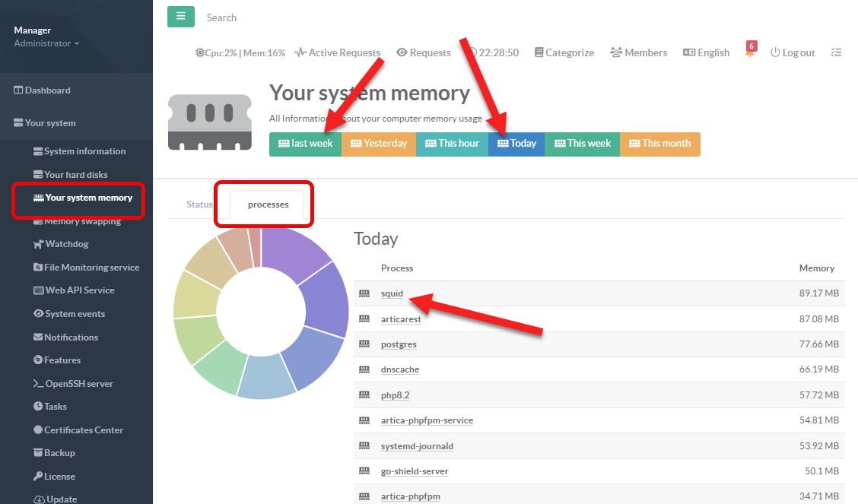This screenshot has width=858, height=504.
Task: Focus the Search input field
Action: pyautogui.click(x=304, y=17)
